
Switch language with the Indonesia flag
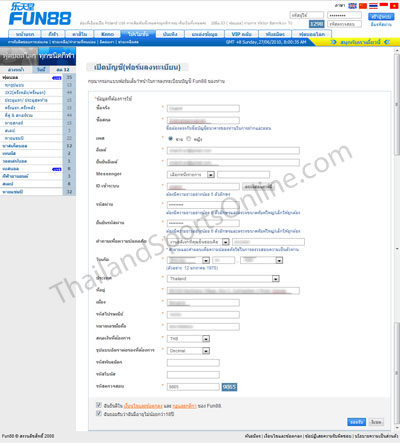tap(384, 5)
